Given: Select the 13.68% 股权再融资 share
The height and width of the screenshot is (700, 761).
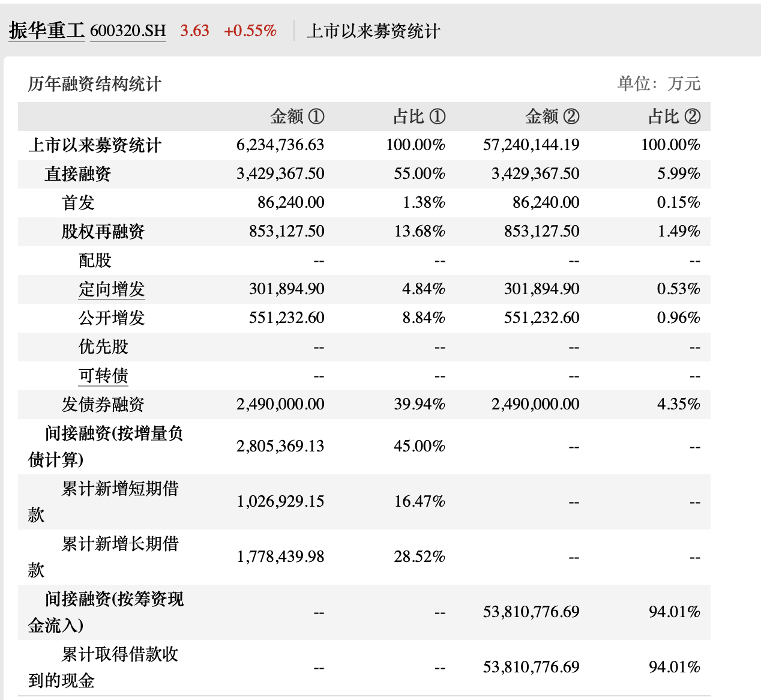Looking at the screenshot, I should click(x=420, y=231).
